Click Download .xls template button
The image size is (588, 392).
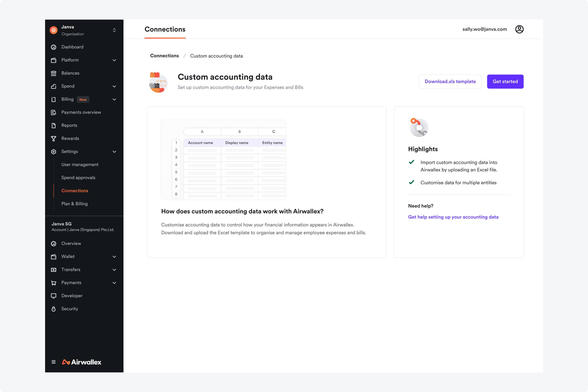coord(450,82)
